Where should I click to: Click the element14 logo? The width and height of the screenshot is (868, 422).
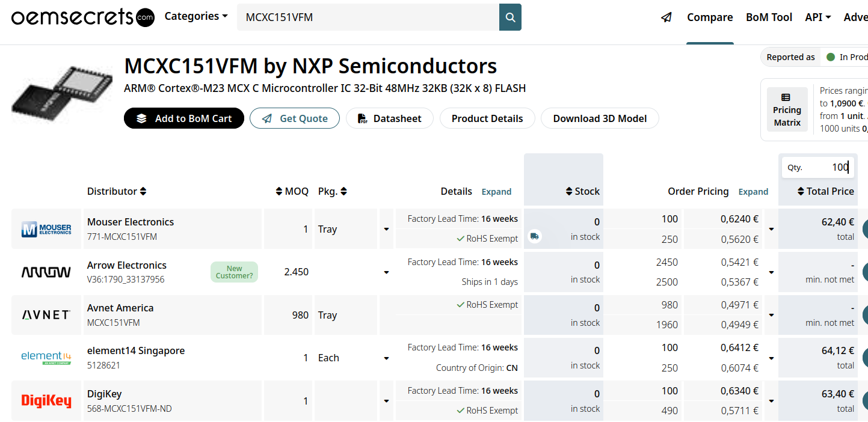[46, 358]
